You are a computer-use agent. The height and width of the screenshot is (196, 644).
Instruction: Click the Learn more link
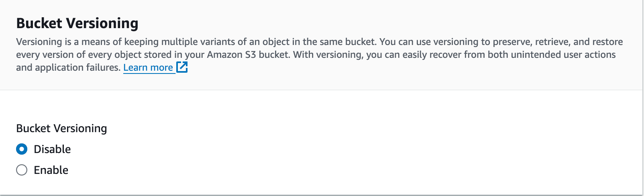(x=148, y=67)
